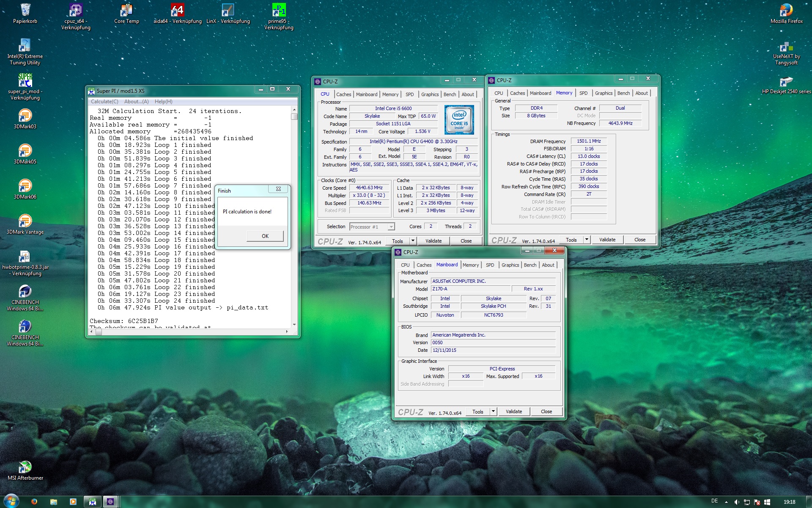Click Tools button in Memory window
This screenshot has height=508, width=812.
point(571,240)
